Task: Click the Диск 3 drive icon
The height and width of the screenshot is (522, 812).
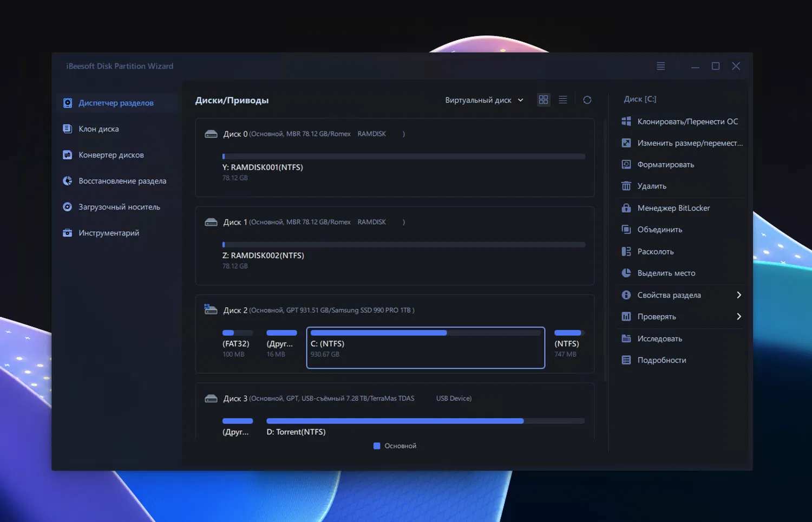Action: pyautogui.click(x=211, y=399)
